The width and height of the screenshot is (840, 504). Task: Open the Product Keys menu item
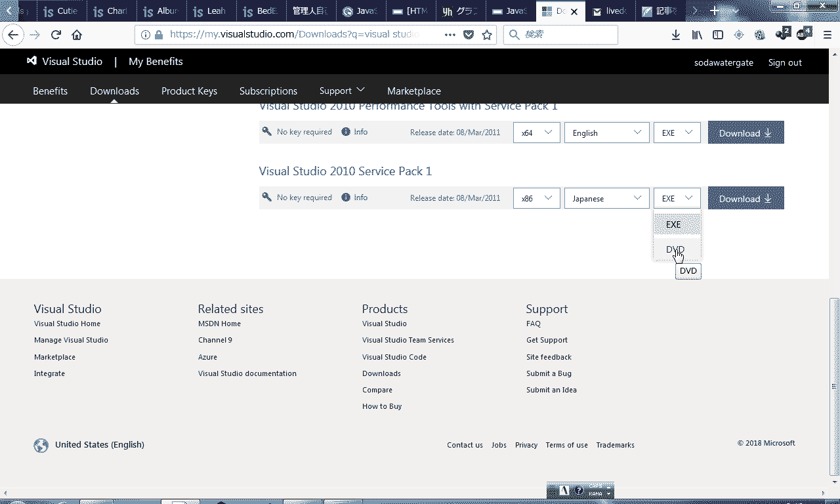(x=189, y=91)
